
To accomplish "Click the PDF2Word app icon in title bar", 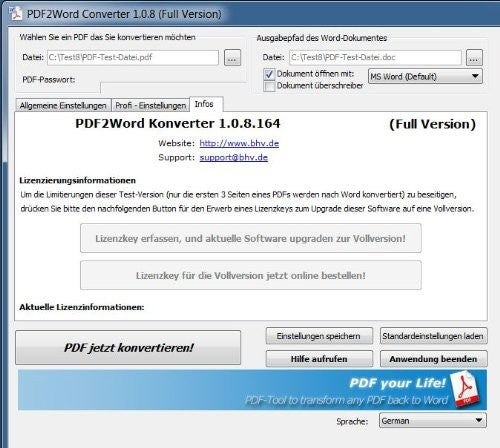I will tap(15, 14).
